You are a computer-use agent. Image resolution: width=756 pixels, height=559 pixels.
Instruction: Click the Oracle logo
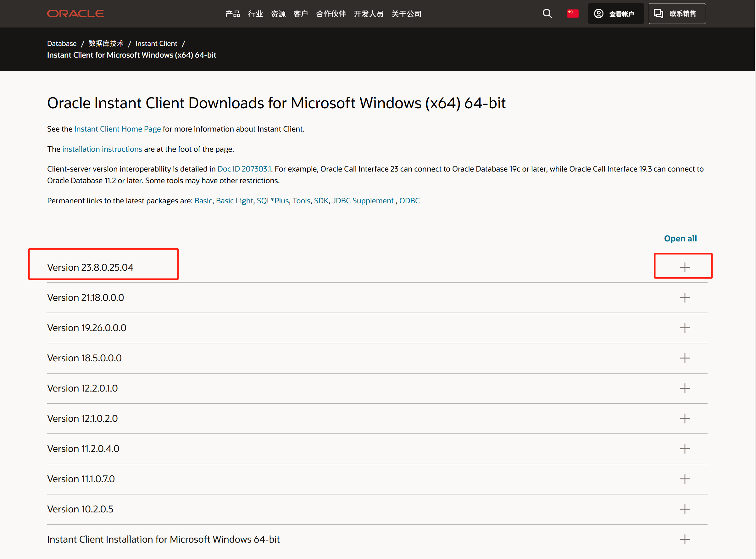click(75, 14)
